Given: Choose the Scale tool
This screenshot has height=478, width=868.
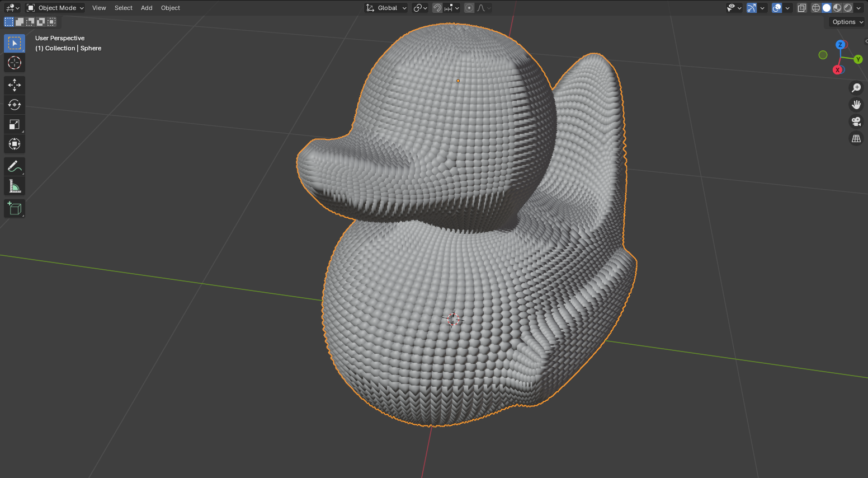Looking at the screenshot, I should (x=15, y=124).
